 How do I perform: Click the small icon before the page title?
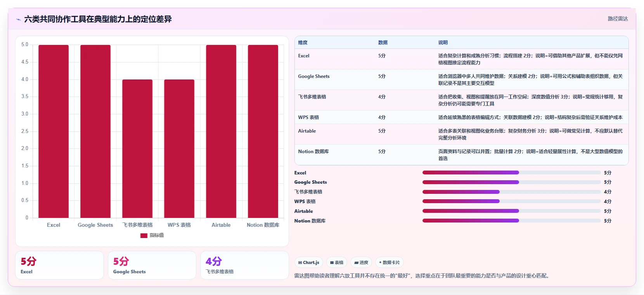point(19,19)
